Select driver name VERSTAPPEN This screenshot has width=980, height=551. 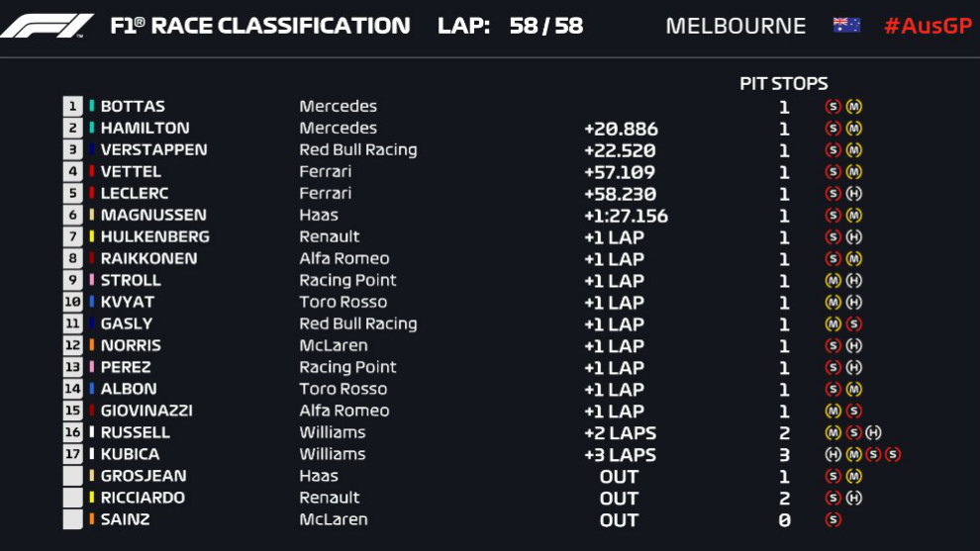153,150
